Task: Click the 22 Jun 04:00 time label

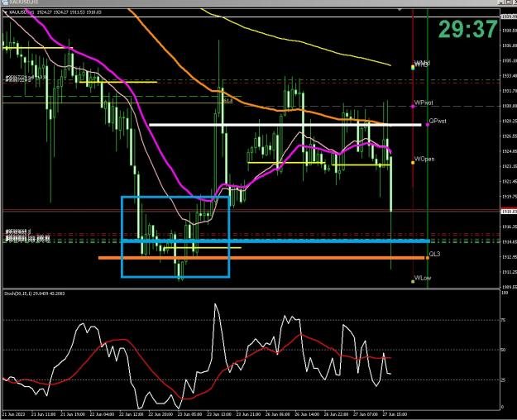Action: coord(102,414)
